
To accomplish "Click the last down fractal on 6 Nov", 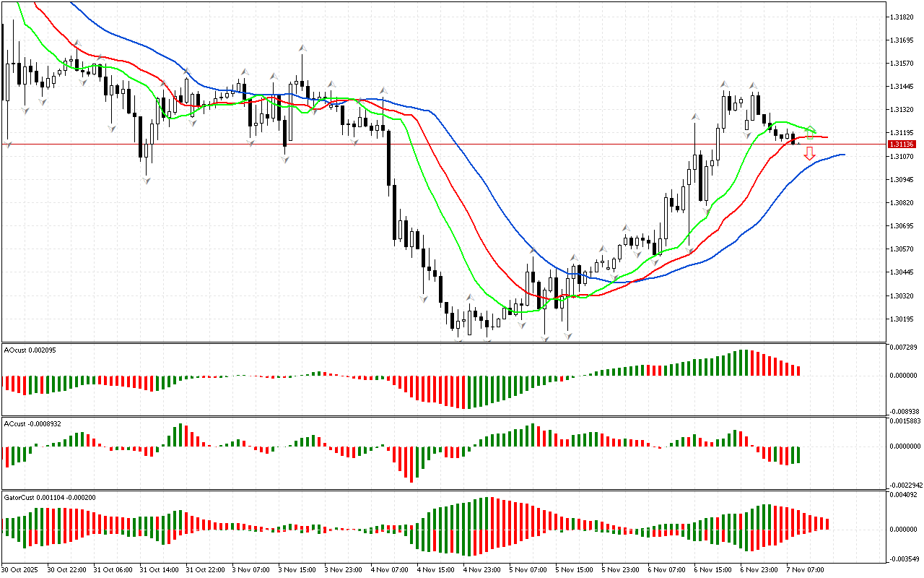I will 748,135.
